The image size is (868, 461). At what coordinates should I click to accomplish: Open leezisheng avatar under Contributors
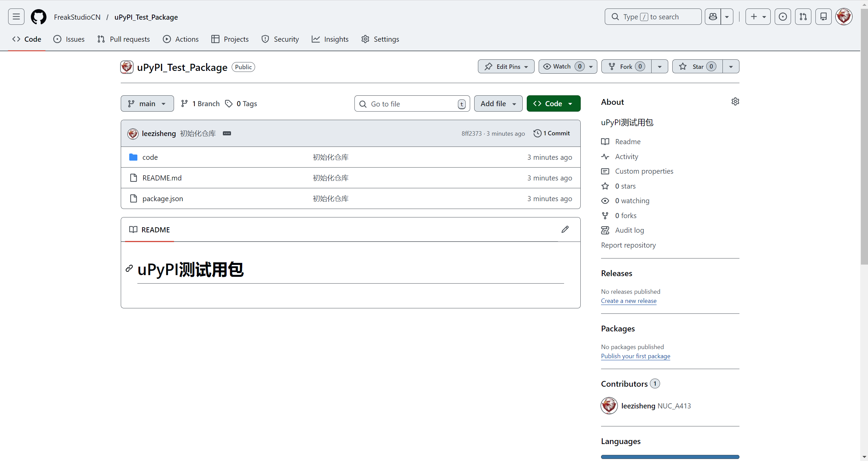[609, 405]
